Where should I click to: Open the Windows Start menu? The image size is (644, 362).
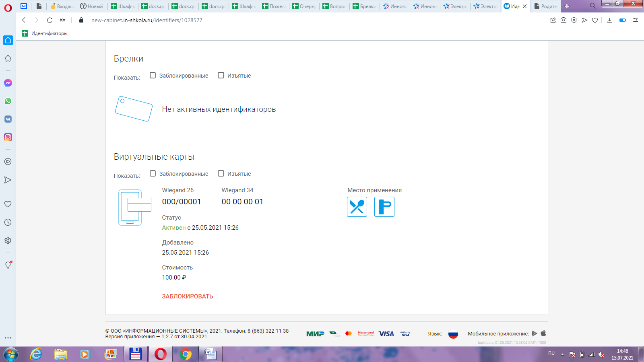click(11, 354)
